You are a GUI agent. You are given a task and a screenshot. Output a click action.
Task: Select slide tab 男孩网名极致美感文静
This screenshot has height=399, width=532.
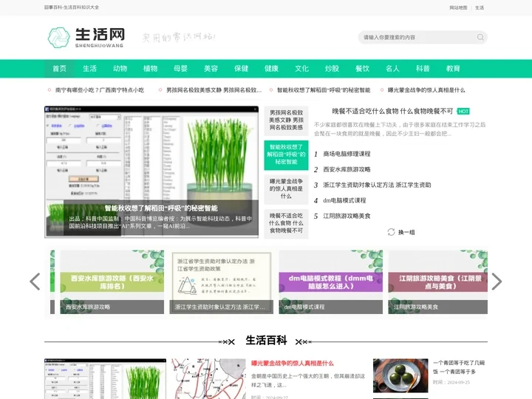click(x=287, y=120)
